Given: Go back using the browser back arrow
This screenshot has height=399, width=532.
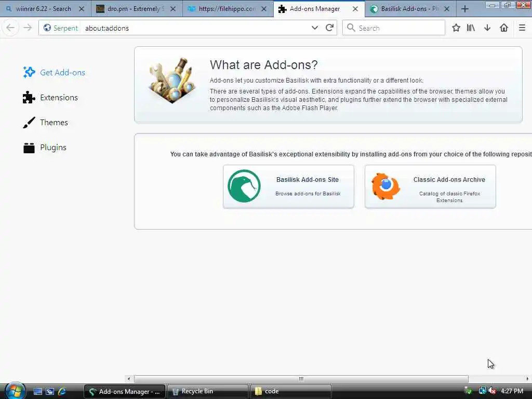Looking at the screenshot, I should click(10, 28).
